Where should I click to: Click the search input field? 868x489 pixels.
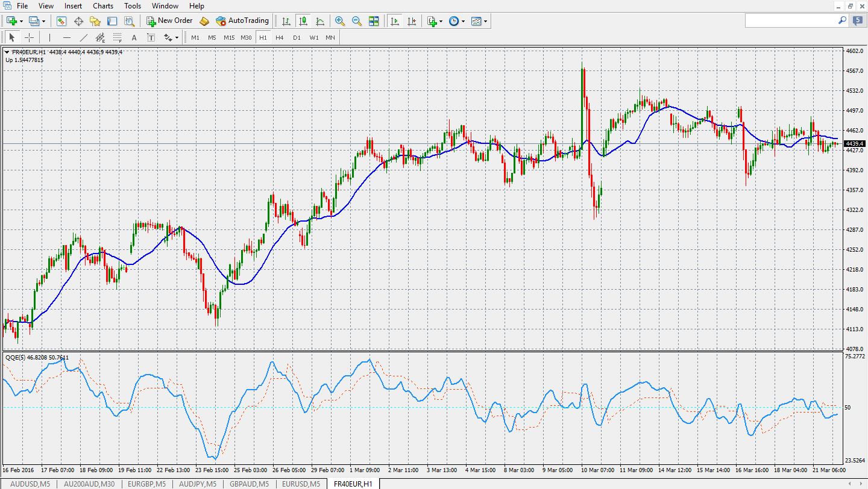click(x=791, y=20)
